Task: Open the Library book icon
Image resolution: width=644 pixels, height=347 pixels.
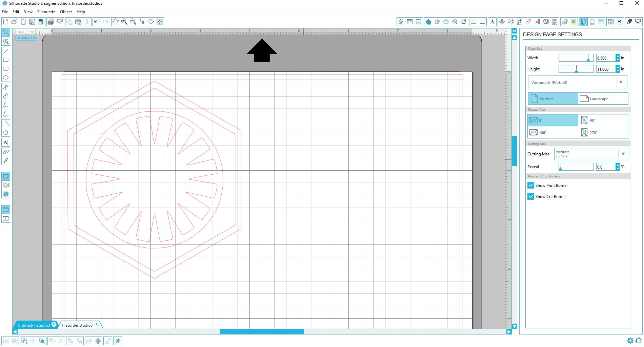Action: click(6, 185)
